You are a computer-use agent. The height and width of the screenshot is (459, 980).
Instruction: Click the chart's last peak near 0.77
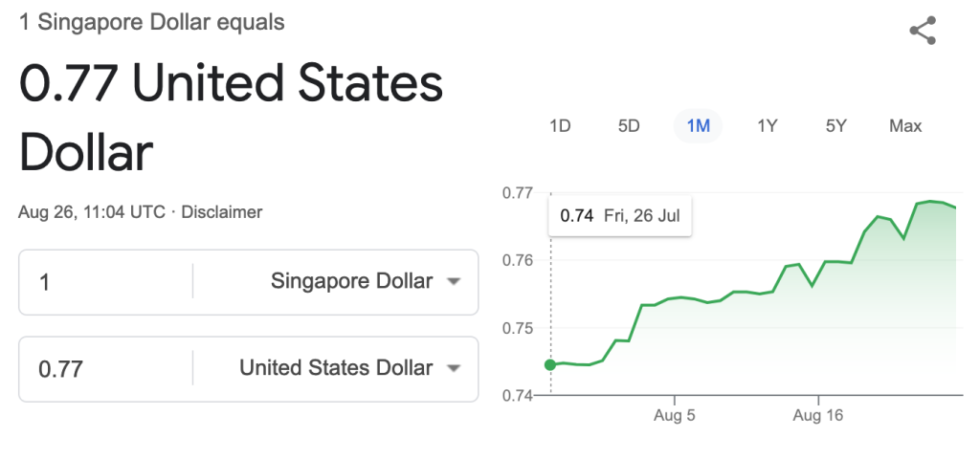[930, 201]
